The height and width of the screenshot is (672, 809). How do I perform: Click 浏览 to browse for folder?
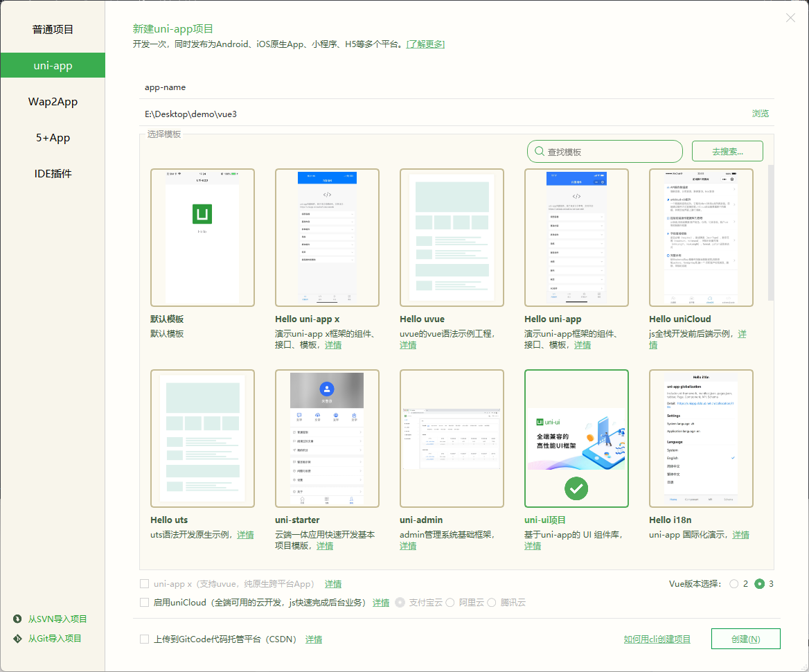point(760,114)
